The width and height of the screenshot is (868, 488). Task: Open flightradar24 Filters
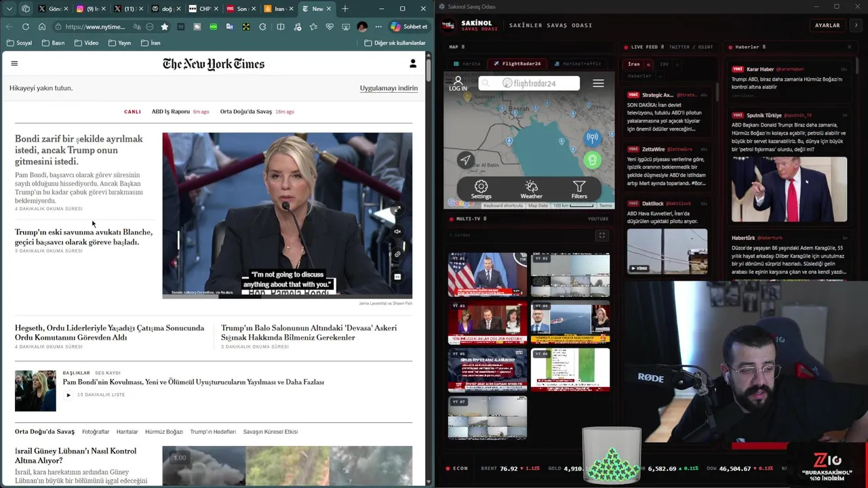pyautogui.click(x=579, y=189)
